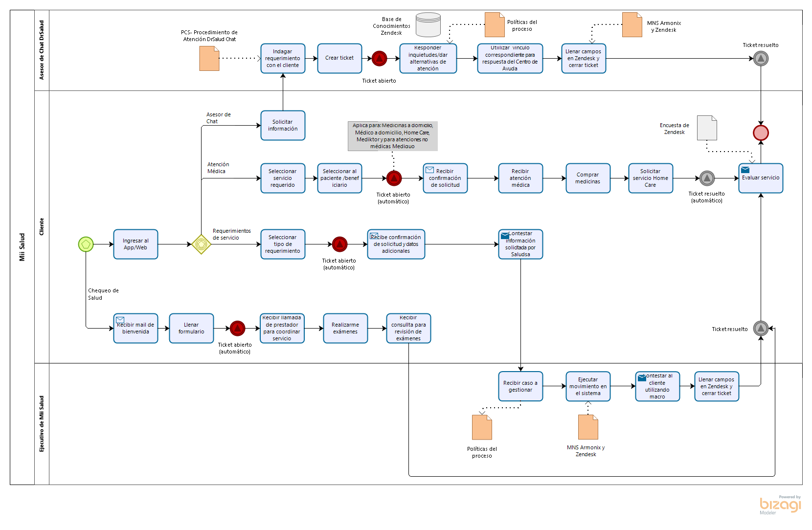Click the Crear ticket task
The height and width of the screenshot is (530, 812).
pyautogui.click(x=339, y=59)
